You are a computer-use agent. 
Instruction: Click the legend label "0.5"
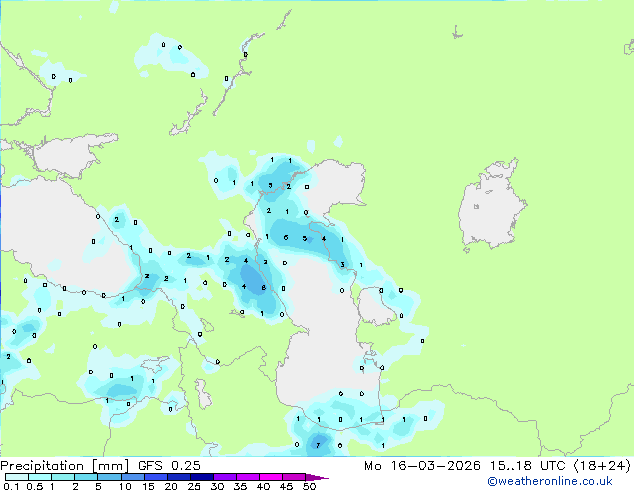35,486
